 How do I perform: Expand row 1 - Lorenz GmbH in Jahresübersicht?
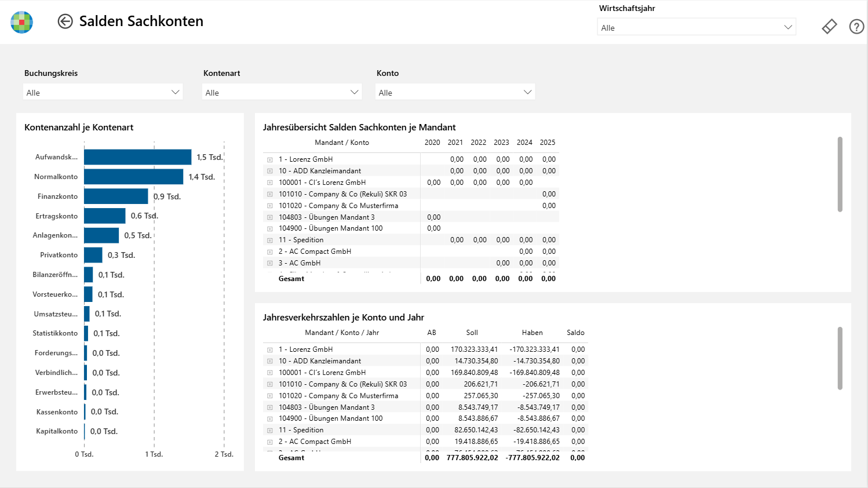(270, 159)
